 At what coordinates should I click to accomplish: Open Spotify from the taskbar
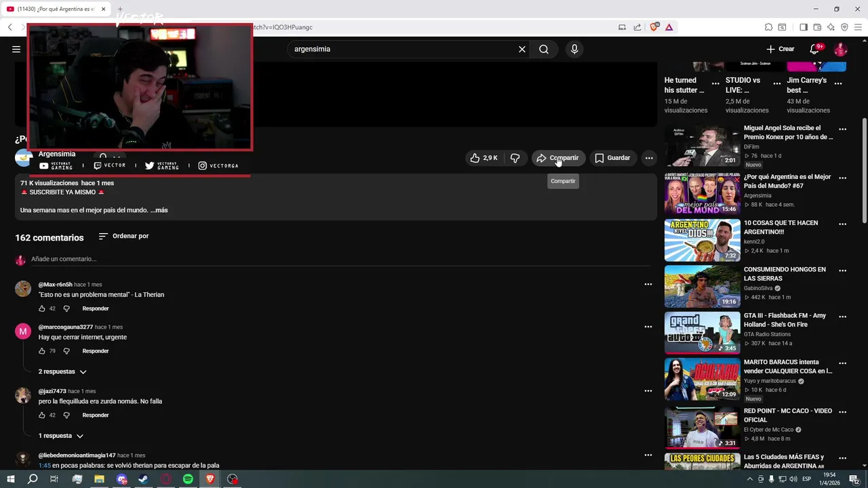point(188,479)
